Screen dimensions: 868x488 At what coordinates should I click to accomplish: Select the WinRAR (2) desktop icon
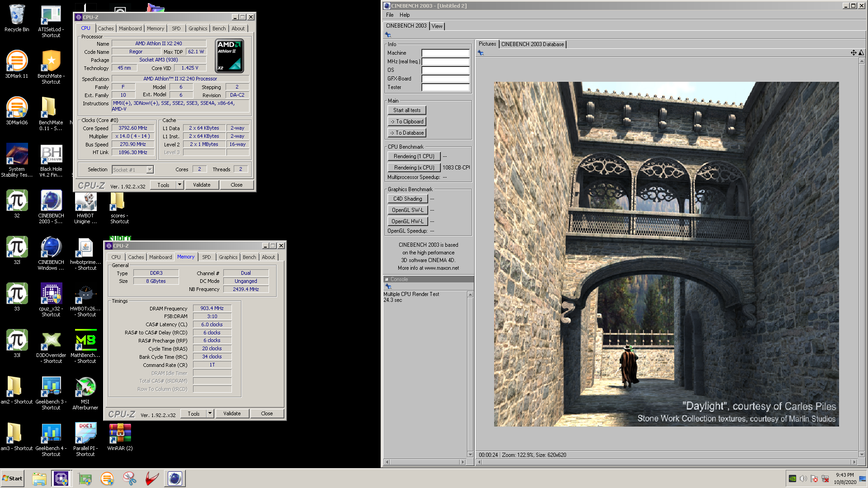[x=120, y=436]
